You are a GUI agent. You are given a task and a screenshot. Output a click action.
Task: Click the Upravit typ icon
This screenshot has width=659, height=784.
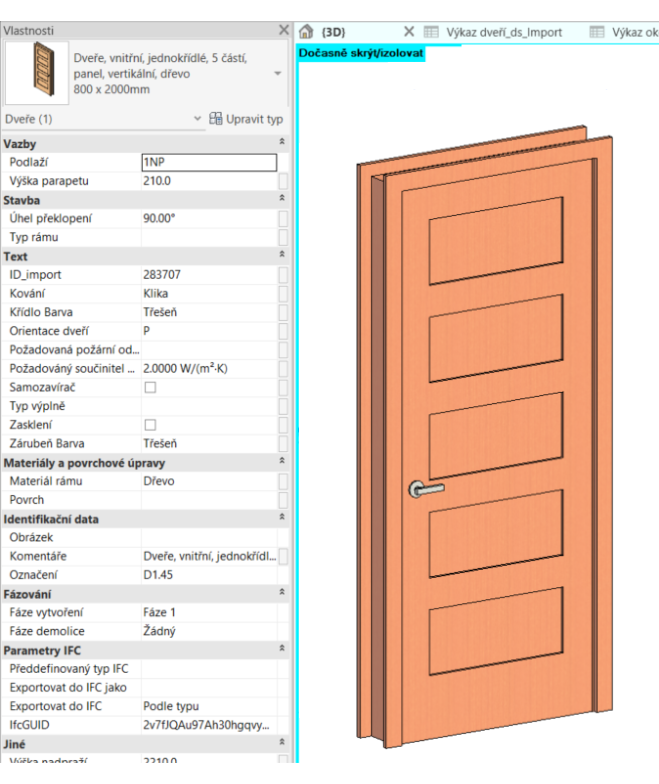(216, 119)
